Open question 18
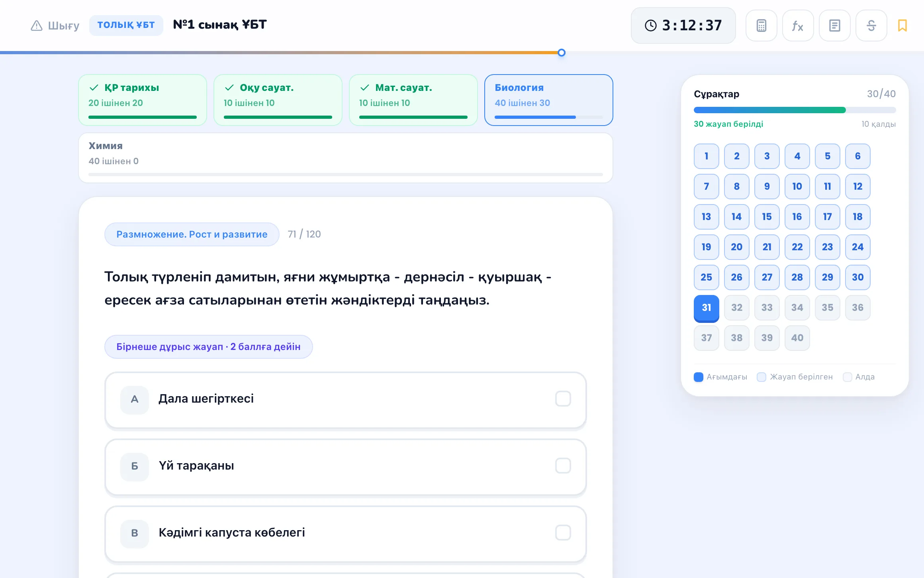 857,217
